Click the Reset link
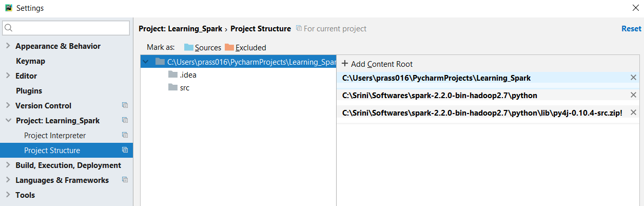This screenshot has height=206, width=644. (631, 29)
